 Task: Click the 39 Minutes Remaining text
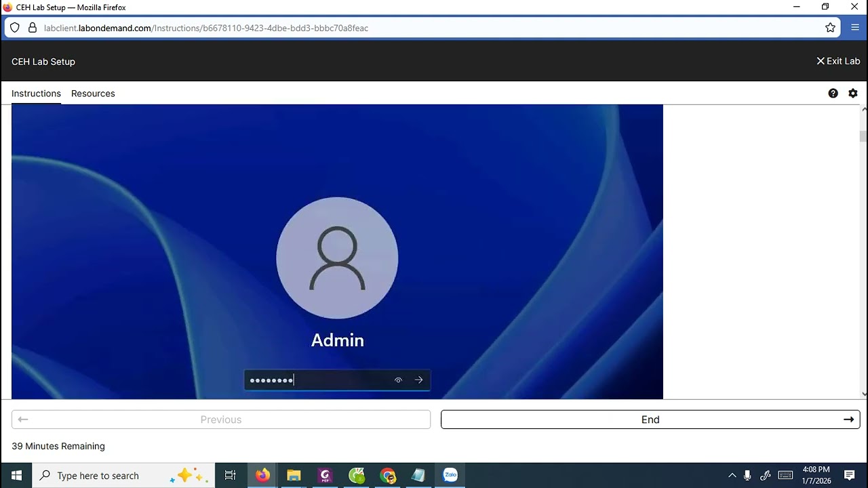58,446
